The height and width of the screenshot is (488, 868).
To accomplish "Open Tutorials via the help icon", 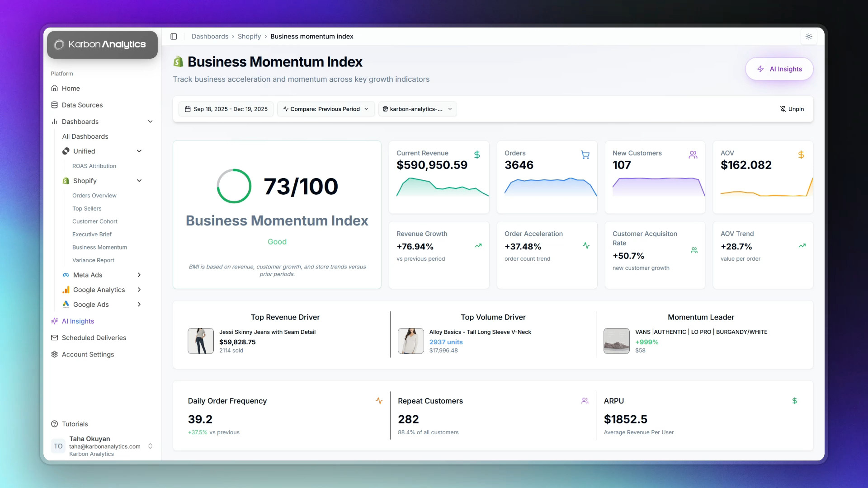I will tap(54, 424).
